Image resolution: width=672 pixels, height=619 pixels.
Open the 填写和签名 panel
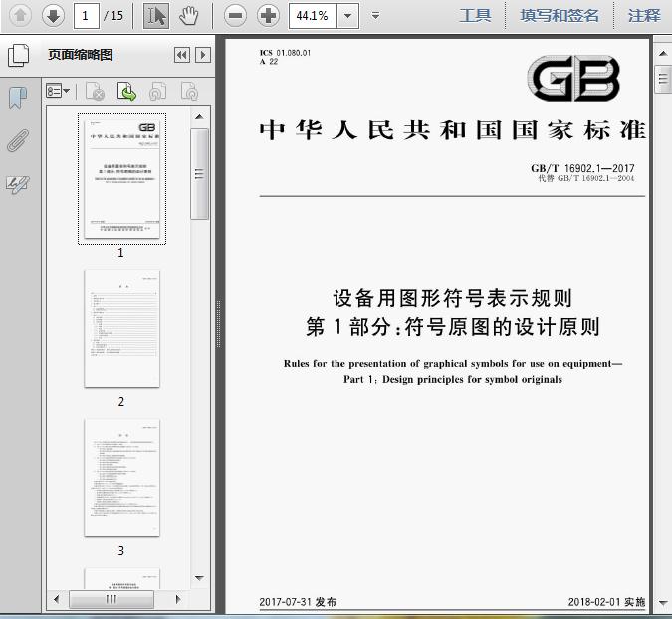[560, 16]
